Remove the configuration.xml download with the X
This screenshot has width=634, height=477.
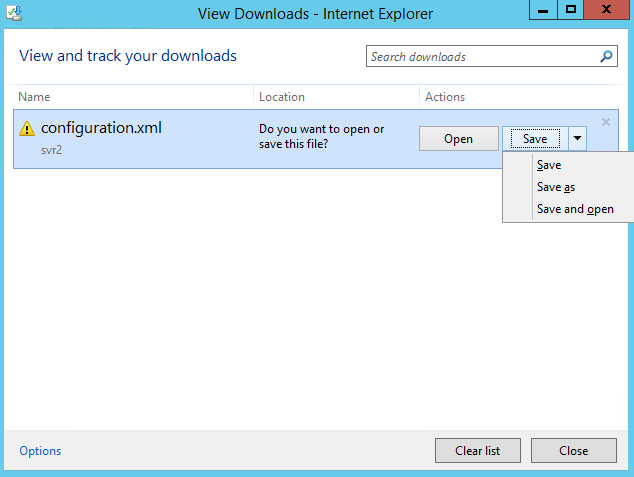605,122
